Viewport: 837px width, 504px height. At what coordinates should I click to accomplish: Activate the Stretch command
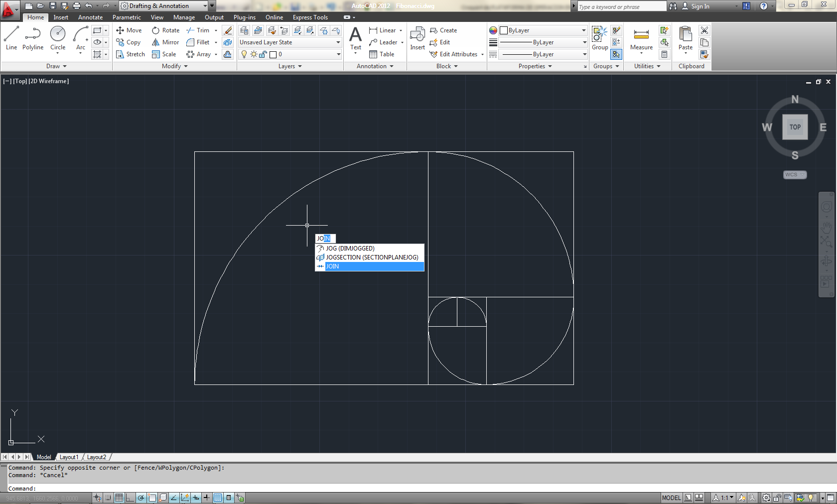point(131,54)
